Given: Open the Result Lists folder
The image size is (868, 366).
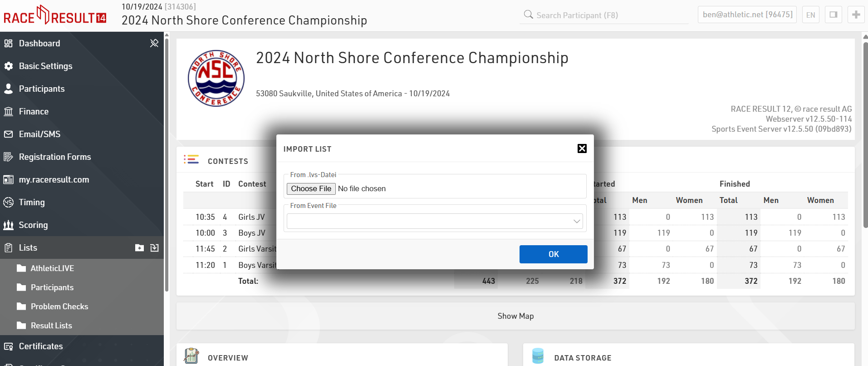Looking at the screenshot, I should point(51,326).
